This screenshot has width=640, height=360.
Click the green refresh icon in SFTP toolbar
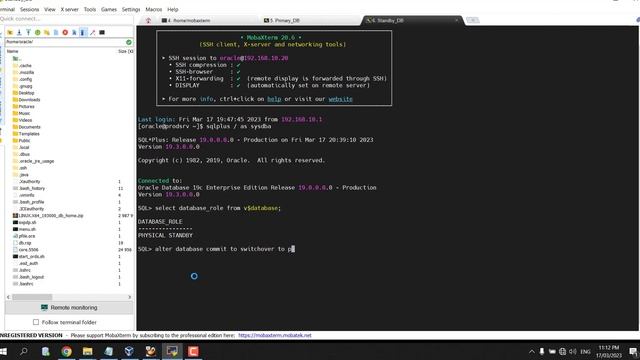tap(38, 32)
